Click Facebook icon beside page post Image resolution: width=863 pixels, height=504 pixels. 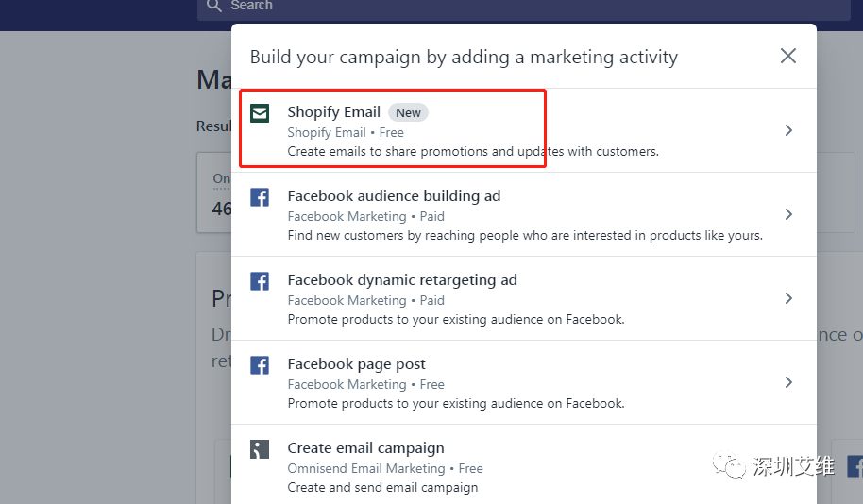click(260, 365)
